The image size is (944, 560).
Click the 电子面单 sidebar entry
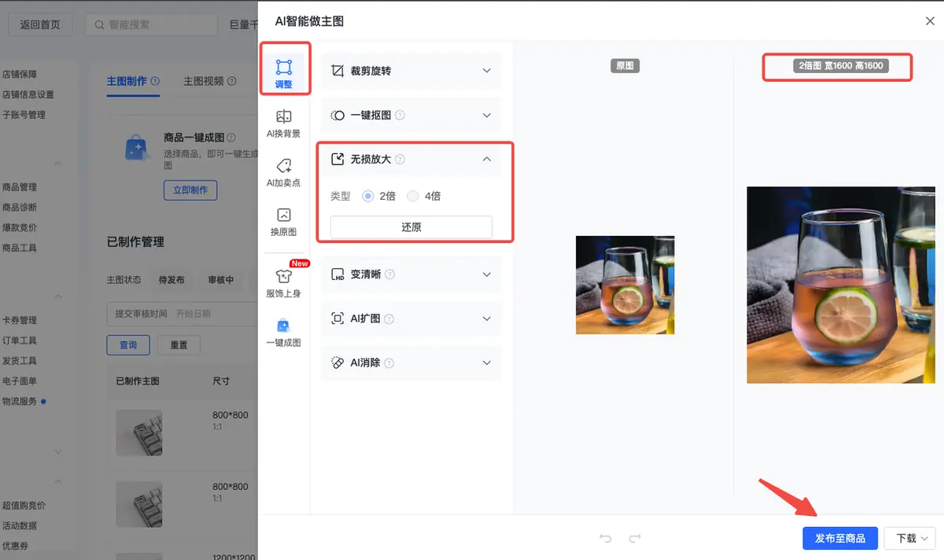click(x=20, y=381)
